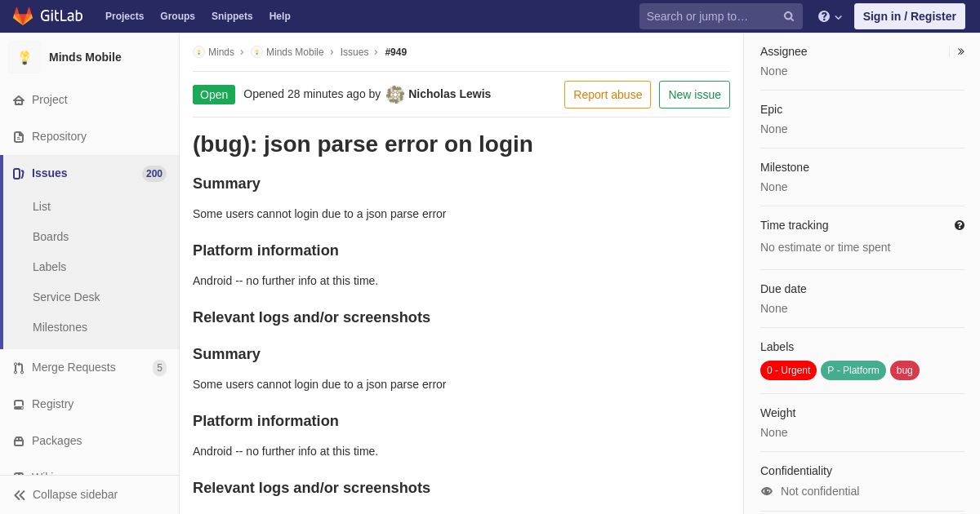The width and height of the screenshot is (980, 514).
Task: Open the Groups menu
Action: point(177,16)
